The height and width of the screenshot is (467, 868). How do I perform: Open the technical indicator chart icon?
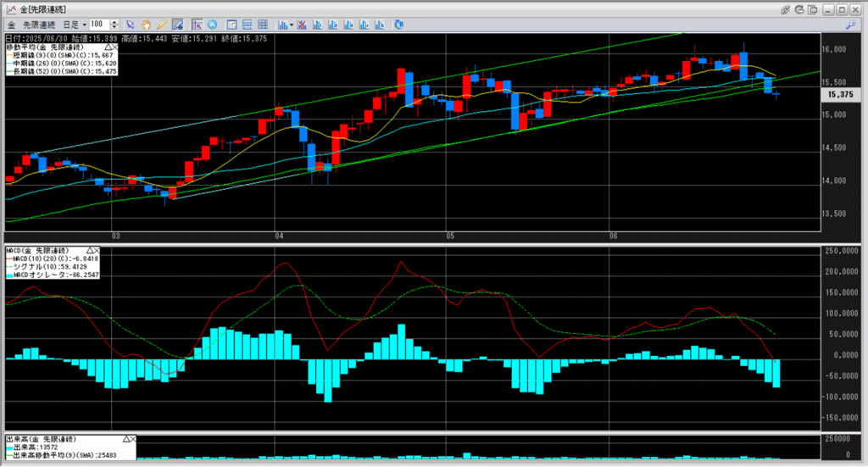point(283,25)
